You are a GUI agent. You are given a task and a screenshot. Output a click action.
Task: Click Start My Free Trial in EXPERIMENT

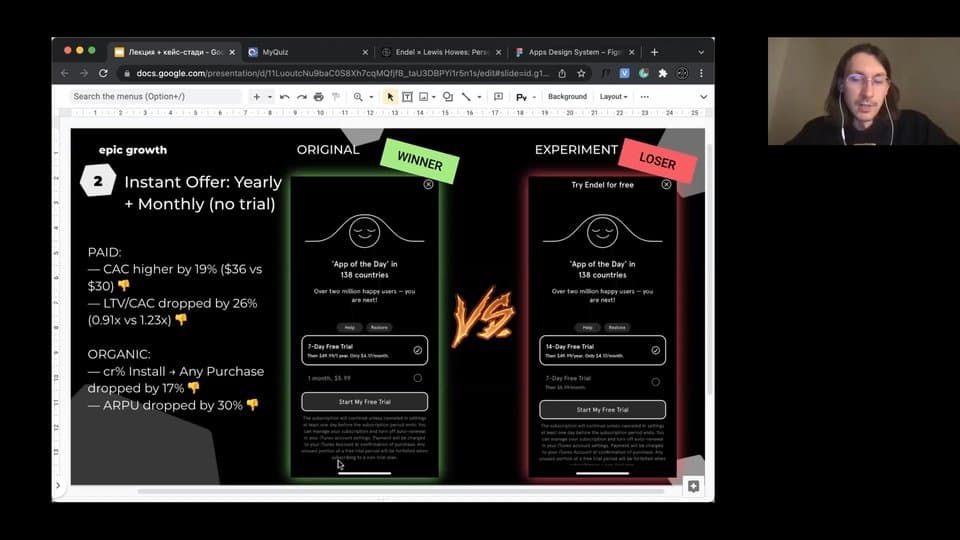[x=602, y=410]
